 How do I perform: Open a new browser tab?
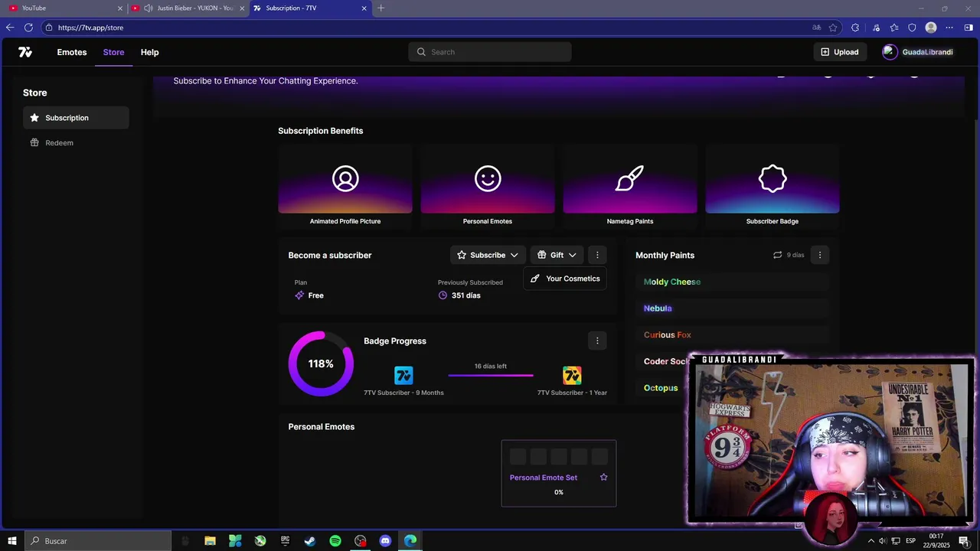click(381, 8)
